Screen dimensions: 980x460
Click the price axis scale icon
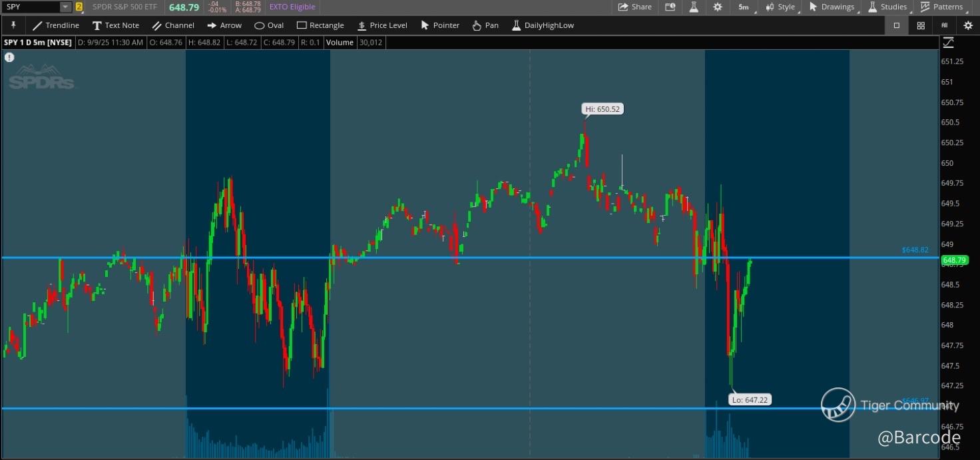[948, 43]
